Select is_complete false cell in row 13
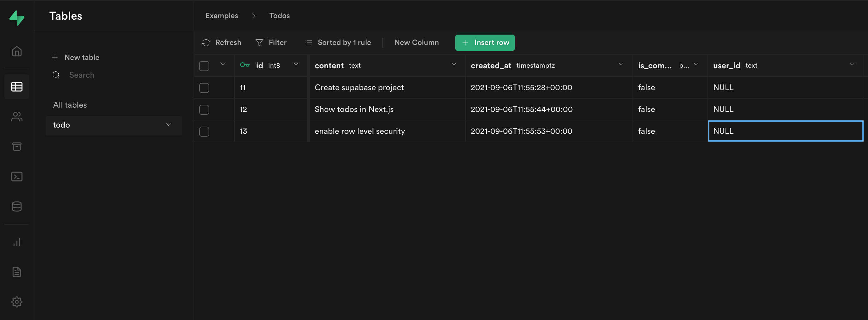Viewport: 868px width, 320px height. 670,131
